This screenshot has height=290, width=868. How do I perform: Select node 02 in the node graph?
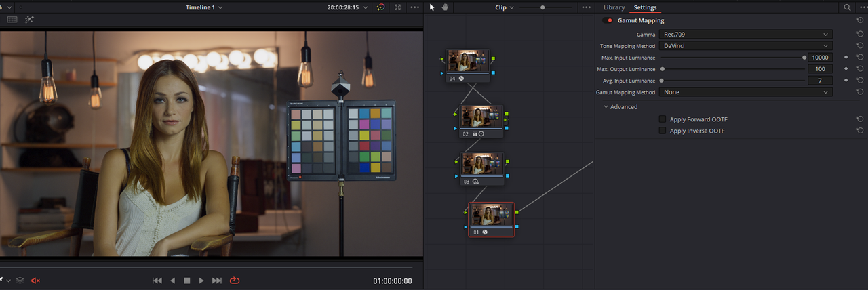pyautogui.click(x=482, y=121)
